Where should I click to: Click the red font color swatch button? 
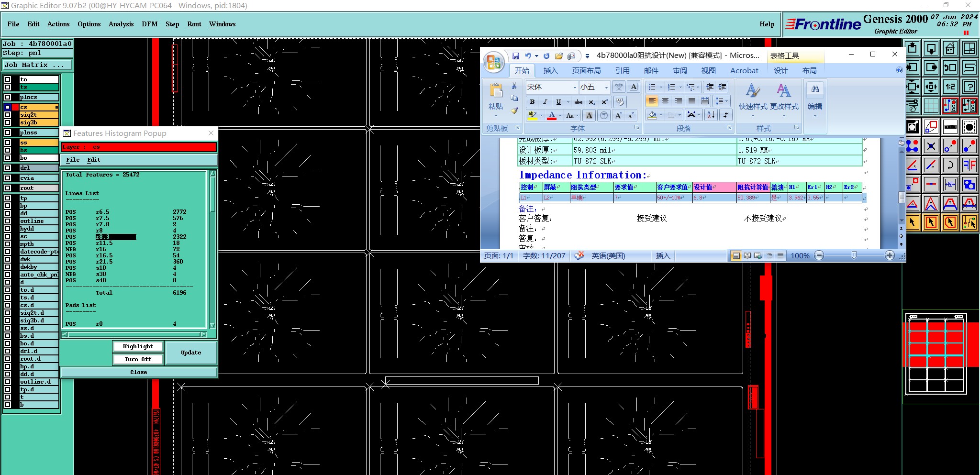click(551, 115)
